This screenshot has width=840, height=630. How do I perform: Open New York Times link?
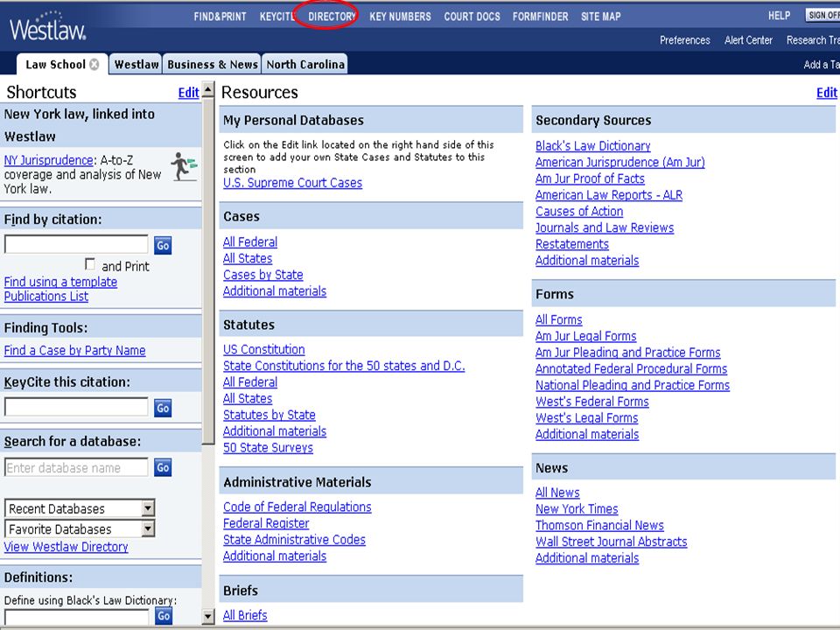[x=577, y=509]
